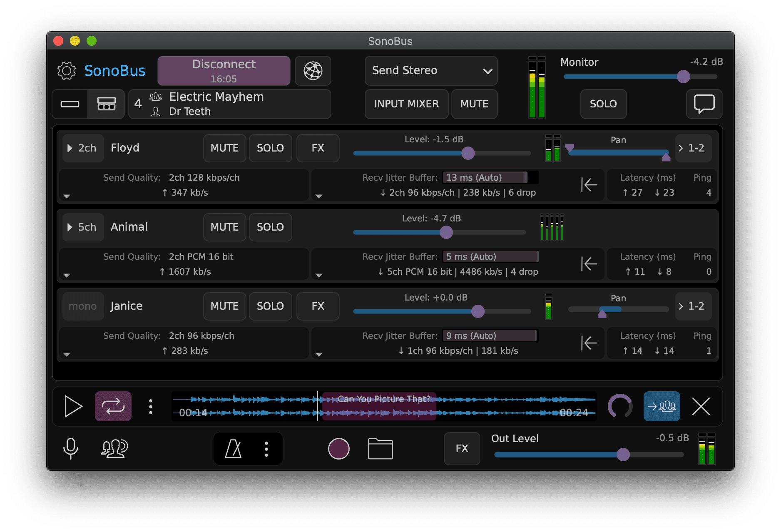The width and height of the screenshot is (781, 532).
Task: Open the Send Stereo dropdown
Action: pyautogui.click(x=431, y=71)
